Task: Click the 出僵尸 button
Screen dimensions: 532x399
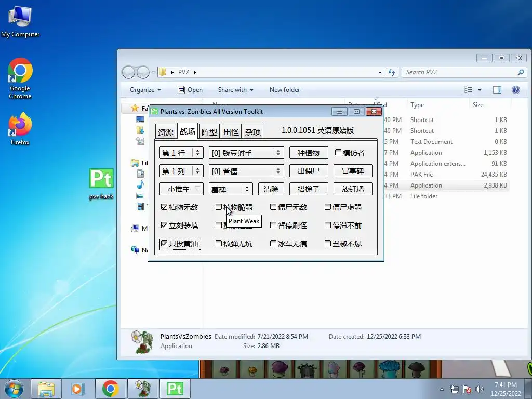Action: pos(309,170)
